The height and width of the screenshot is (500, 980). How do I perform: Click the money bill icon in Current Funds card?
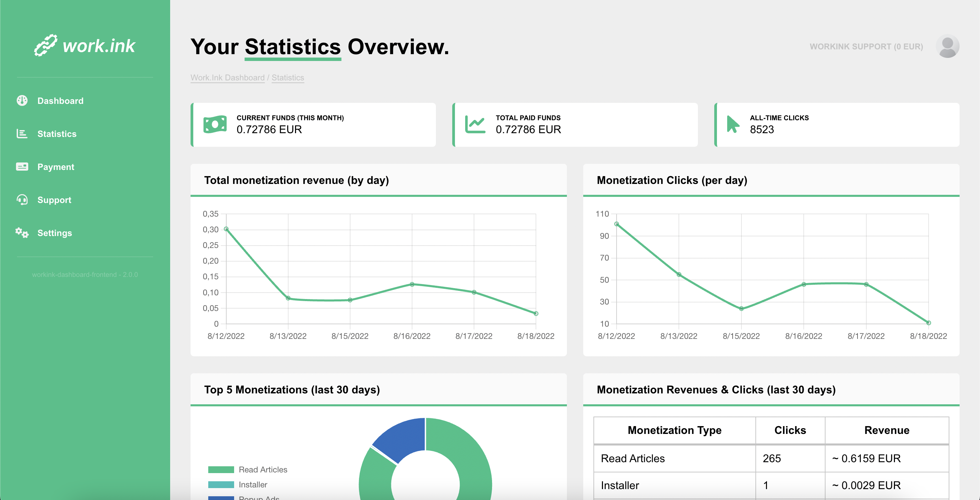coord(215,125)
